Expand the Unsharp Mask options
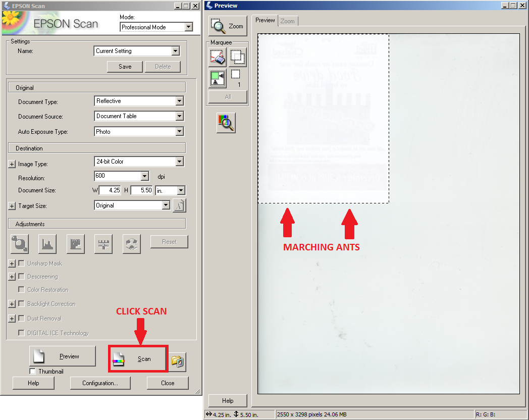Image resolution: width=529 pixels, height=420 pixels. (12, 264)
